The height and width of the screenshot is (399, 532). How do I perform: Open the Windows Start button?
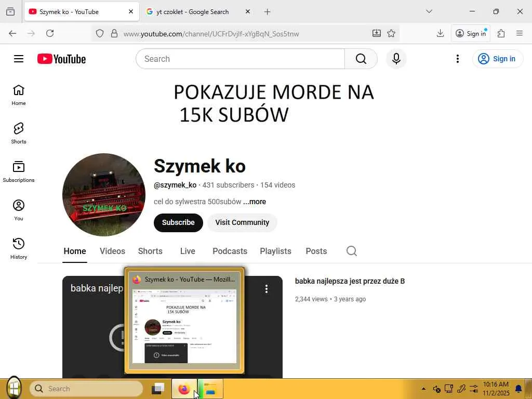tap(14, 388)
